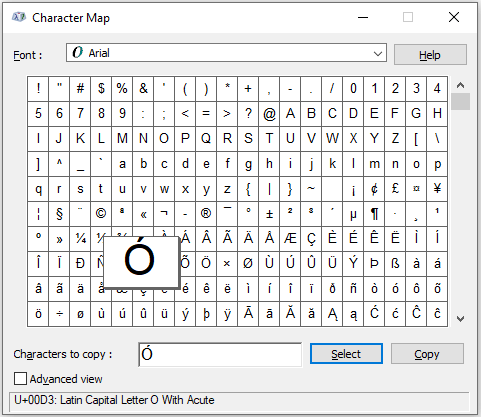Select the Ą capital A ogonek
Screen dimensions: 481x417
[332, 314]
